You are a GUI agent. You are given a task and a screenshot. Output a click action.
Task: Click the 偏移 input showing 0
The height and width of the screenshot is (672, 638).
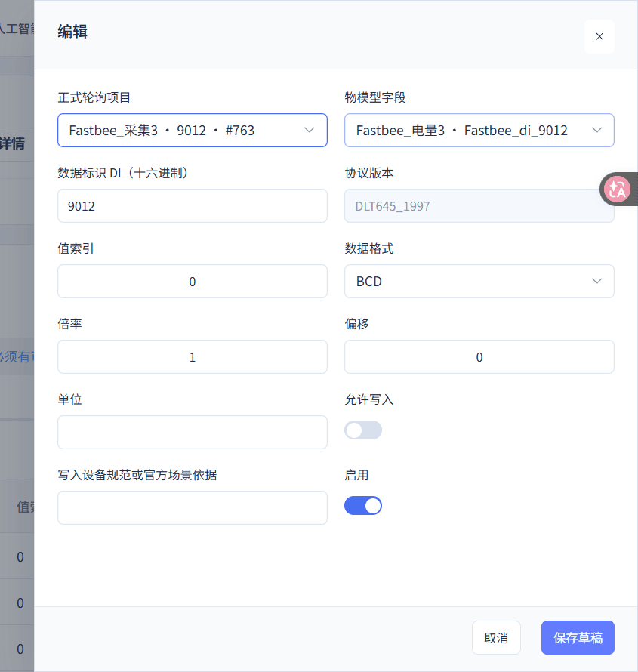479,356
